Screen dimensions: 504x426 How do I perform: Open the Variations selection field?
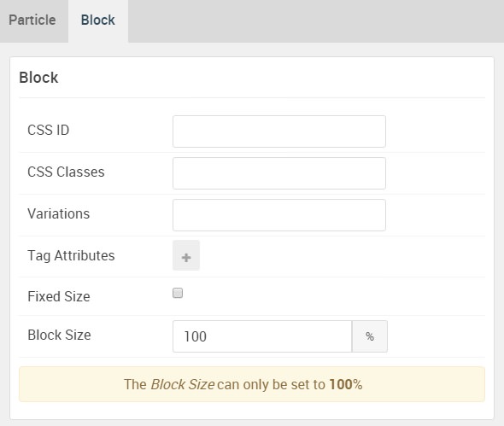[279, 215]
